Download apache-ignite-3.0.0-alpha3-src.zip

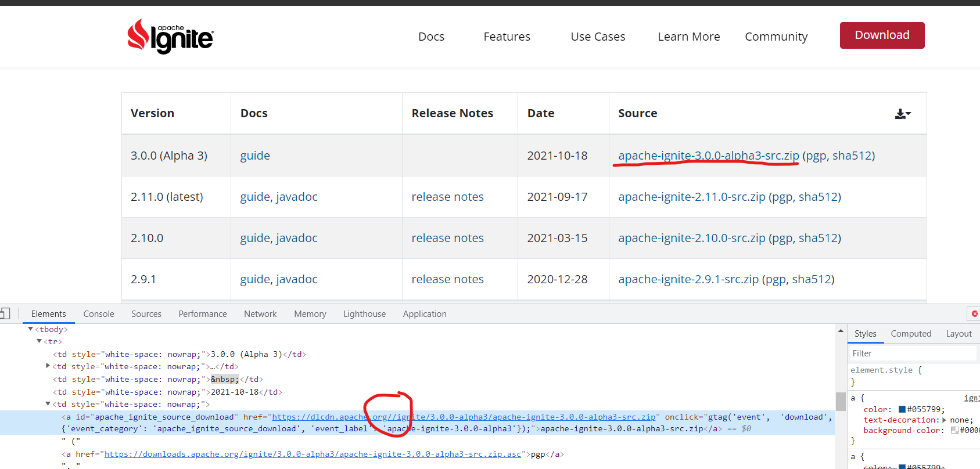pos(708,156)
